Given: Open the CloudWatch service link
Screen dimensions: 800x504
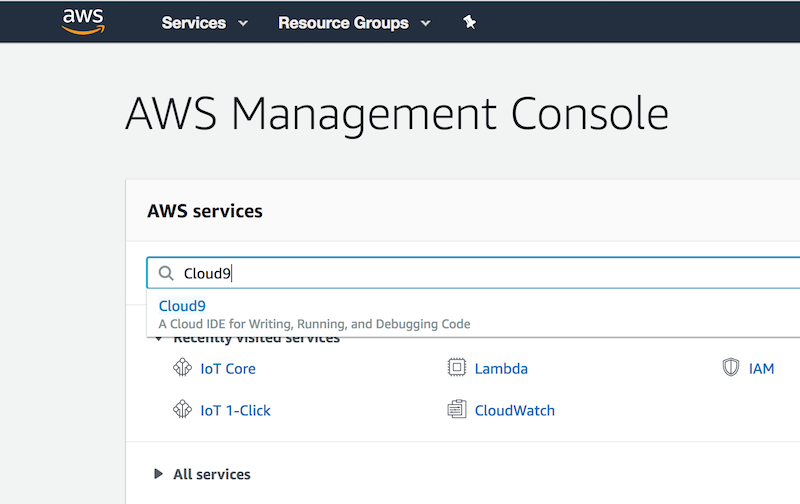Looking at the screenshot, I should click(514, 410).
